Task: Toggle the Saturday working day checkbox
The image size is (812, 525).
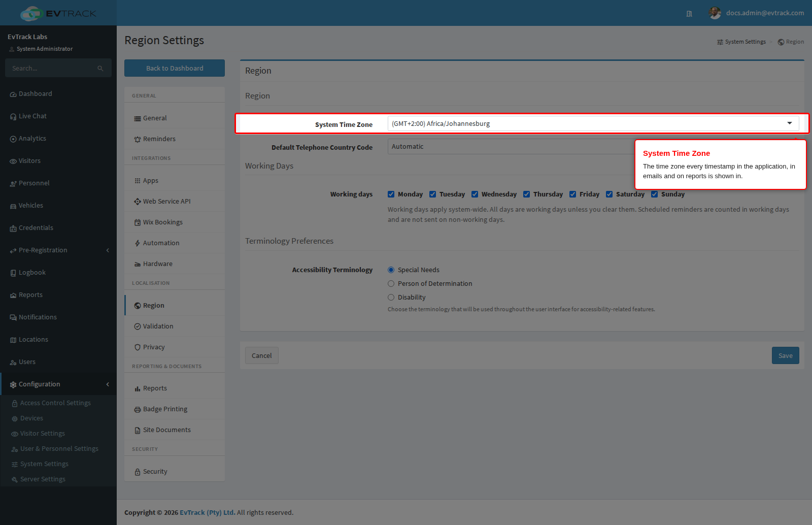Action: [610, 194]
